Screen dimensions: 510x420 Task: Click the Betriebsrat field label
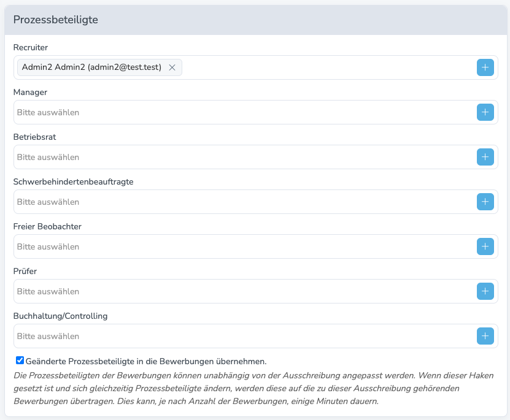coord(34,137)
